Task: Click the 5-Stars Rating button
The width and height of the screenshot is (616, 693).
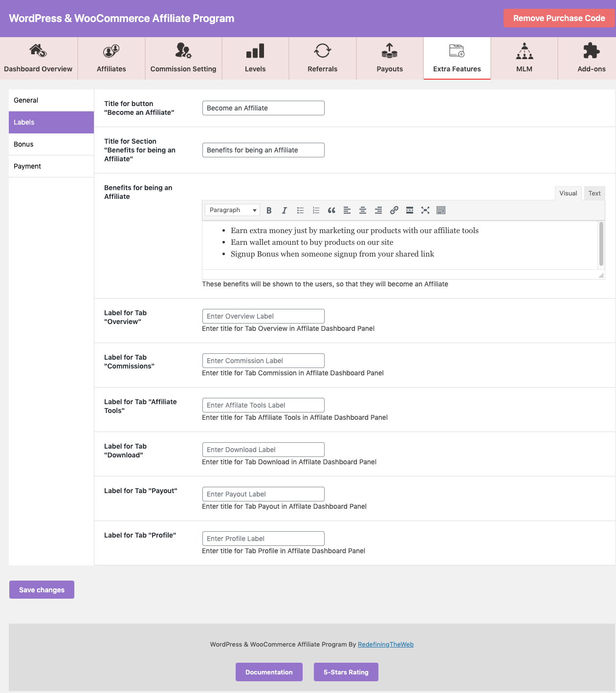Action: pyautogui.click(x=346, y=672)
